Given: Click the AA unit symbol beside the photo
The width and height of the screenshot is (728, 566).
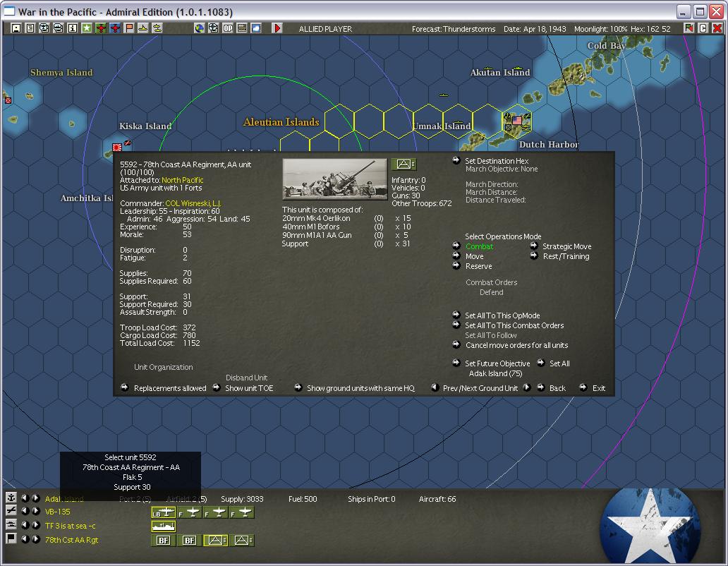Looking at the screenshot, I should [404, 164].
